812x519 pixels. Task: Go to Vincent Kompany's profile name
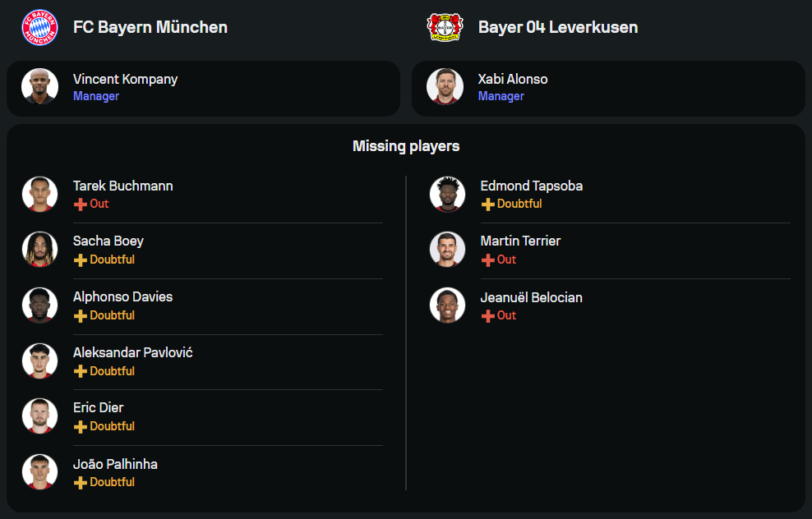125,79
